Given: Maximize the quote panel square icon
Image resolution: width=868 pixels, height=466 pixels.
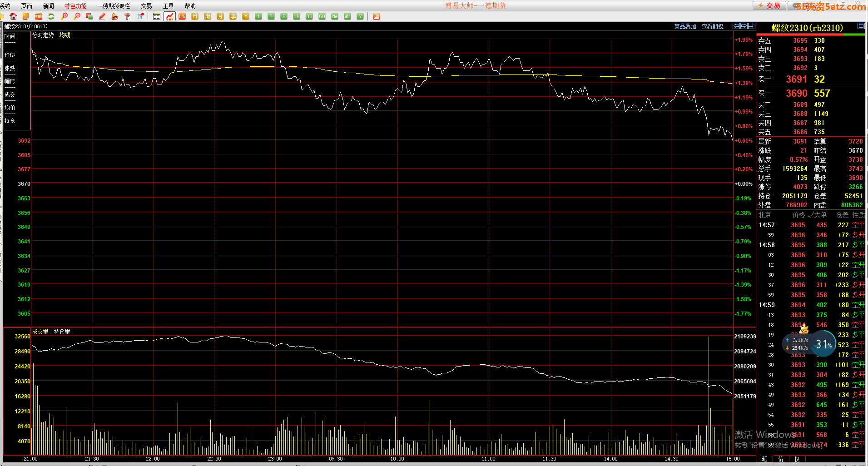Looking at the screenshot, I should [x=861, y=26].
